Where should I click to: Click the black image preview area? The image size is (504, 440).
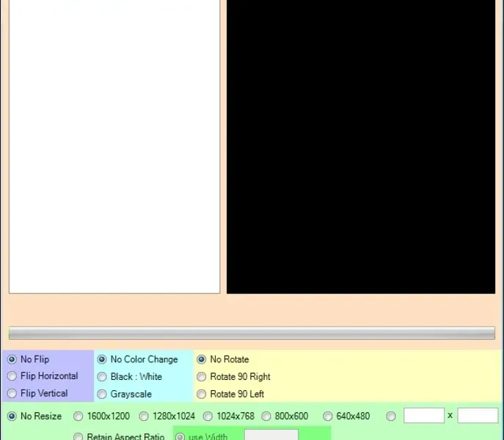pyautogui.click(x=361, y=147)
